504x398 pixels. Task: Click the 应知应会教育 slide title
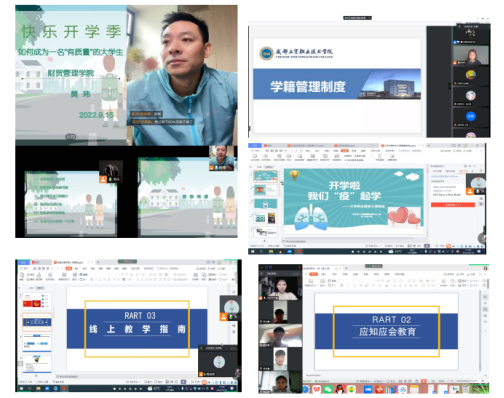click(x=387, y=332)
